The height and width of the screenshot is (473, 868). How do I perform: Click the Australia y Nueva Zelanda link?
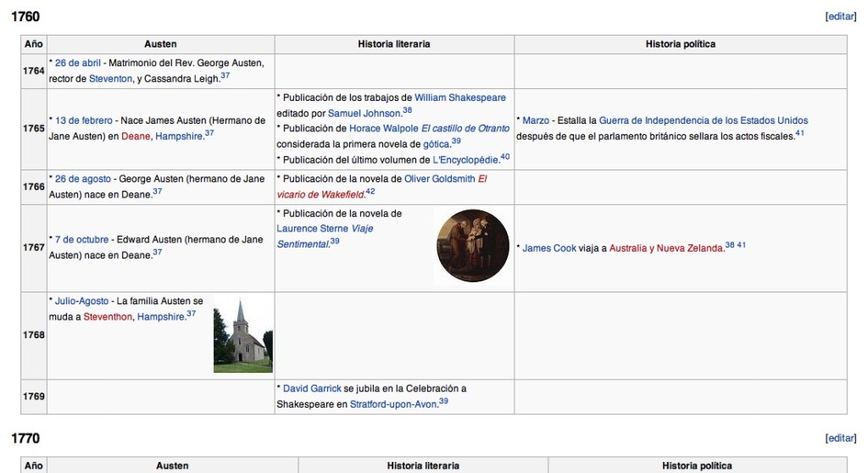coord(665,248)
